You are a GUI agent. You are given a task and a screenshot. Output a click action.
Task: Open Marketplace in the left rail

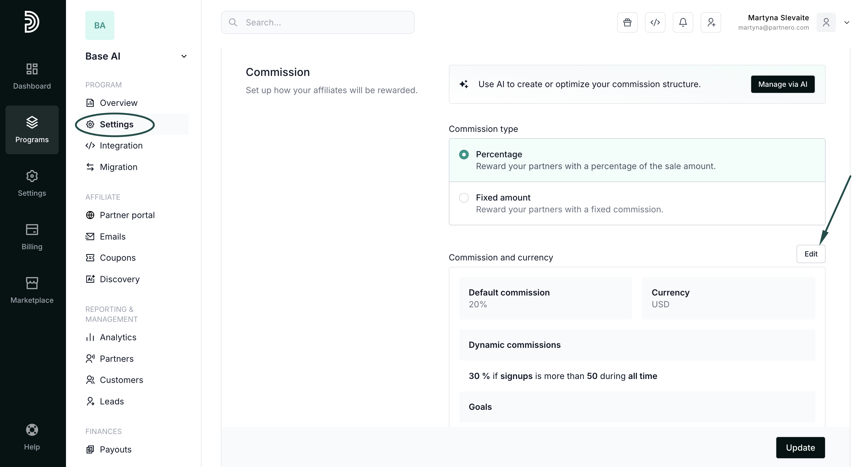[x=32, y=290]
